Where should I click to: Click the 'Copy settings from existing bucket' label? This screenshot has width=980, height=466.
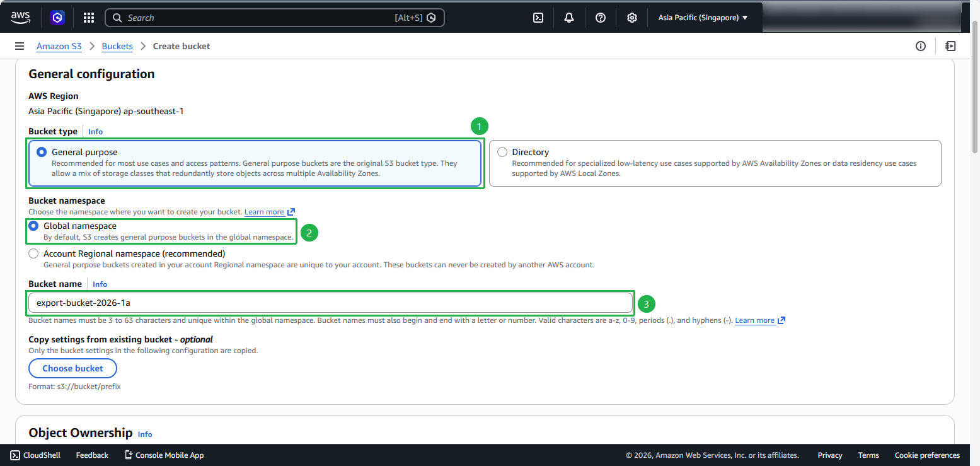coord(121,339)
